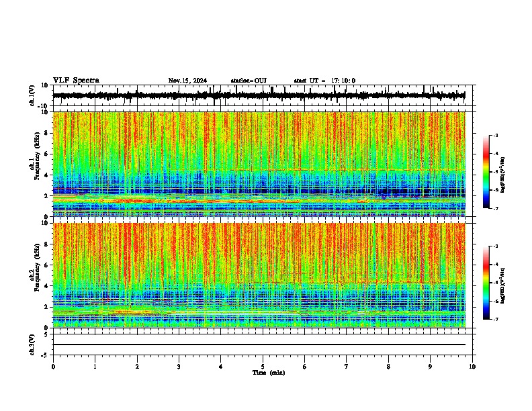Screen dimensions: 532x411
Task: Click the 'station=OUJ' label
Action: (x=249, y=81)
